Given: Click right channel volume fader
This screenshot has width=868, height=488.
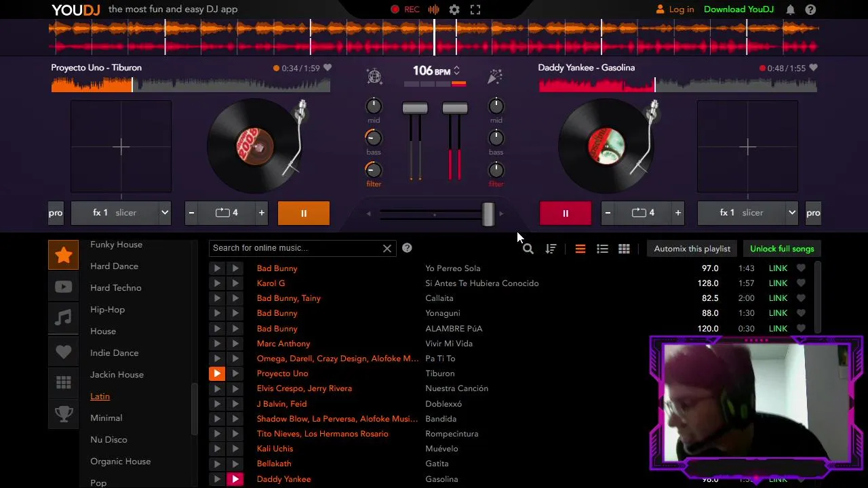Looking at the screenshot, I should (x=454, y=108).
